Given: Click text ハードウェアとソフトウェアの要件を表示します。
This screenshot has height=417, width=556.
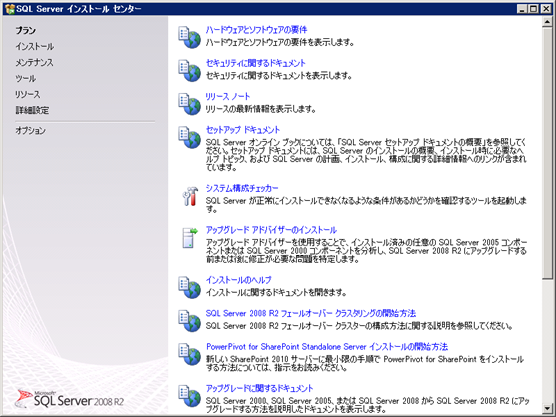Looking at the screenshot, I should (x=280, y=43).
